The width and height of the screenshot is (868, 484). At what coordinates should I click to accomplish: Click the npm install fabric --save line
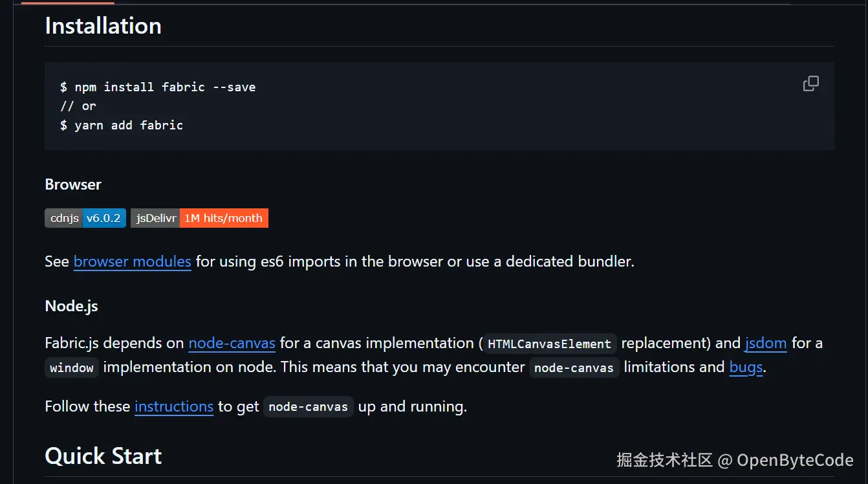coord(158,87)
